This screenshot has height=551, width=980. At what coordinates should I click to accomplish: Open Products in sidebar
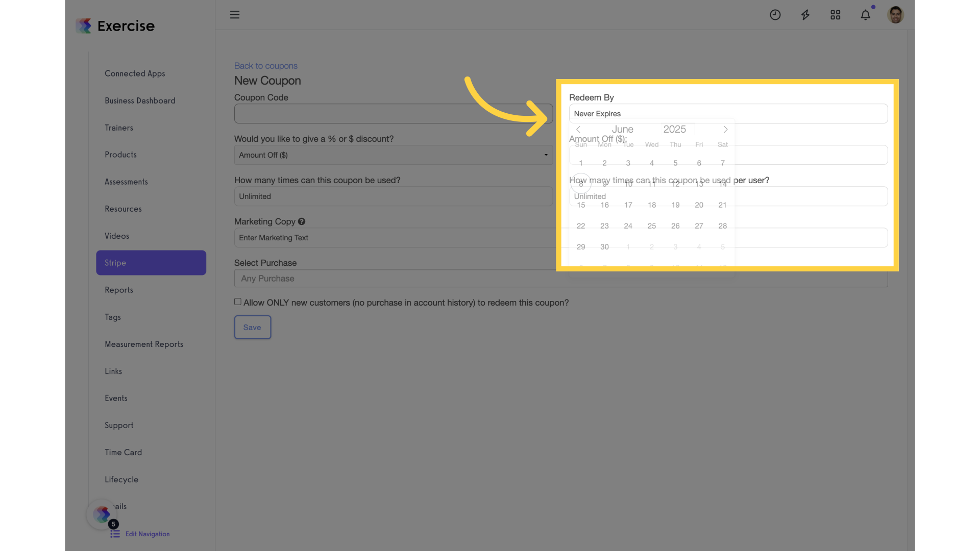coord(120,155)
